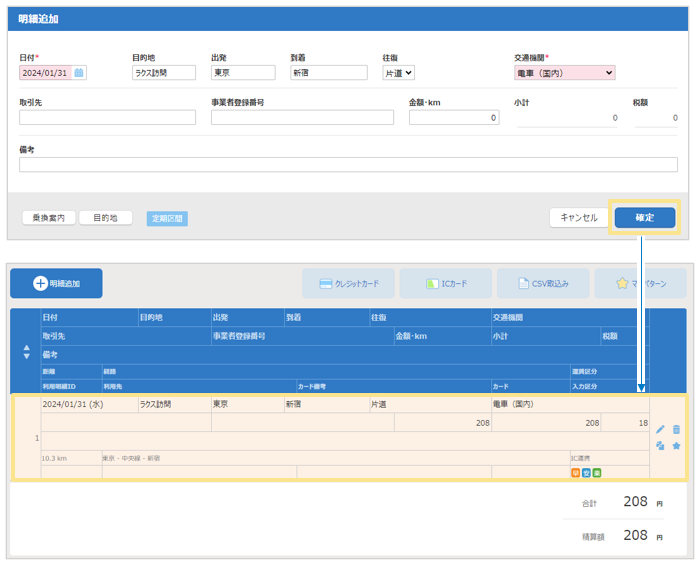Open the calendar picker beside the date
The height and width of the screenshot is (564, 699).
tap(79, 73)
